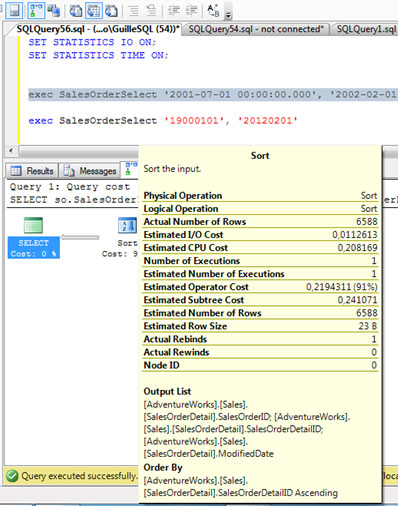Viewport: 398px width, 506px height.
Task: Click the green success check icon in status bar
Action: point(12,476)
